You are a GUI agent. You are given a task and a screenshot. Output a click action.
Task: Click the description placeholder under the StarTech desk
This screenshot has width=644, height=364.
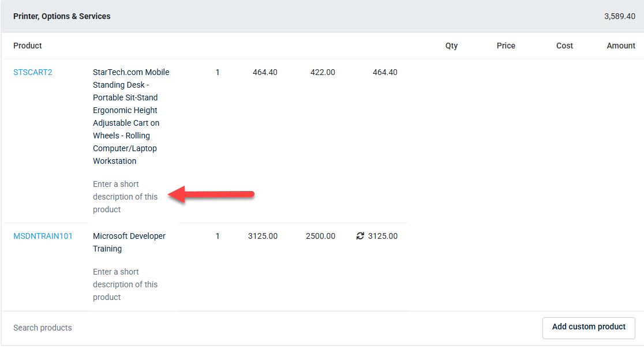pos(125,197)
